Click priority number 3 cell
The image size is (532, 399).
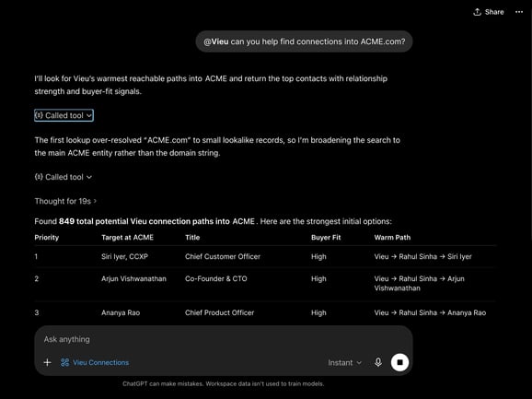pos(36,312)
